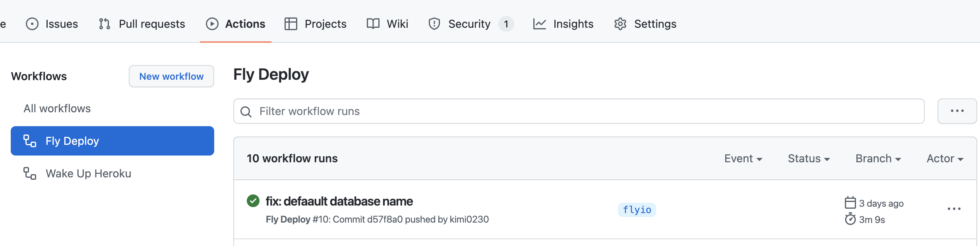Viewport: 980px width, 246px height.
Task: Click the Issues circle-dot icon
Action: point(33,24)
